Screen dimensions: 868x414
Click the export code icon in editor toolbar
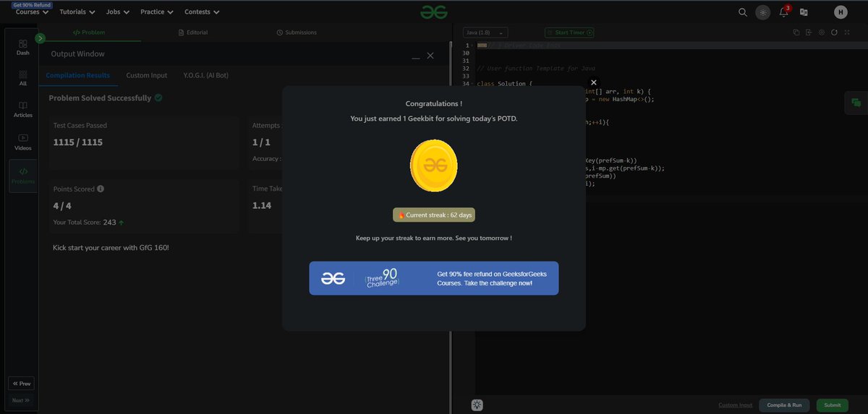click(809, 33)
